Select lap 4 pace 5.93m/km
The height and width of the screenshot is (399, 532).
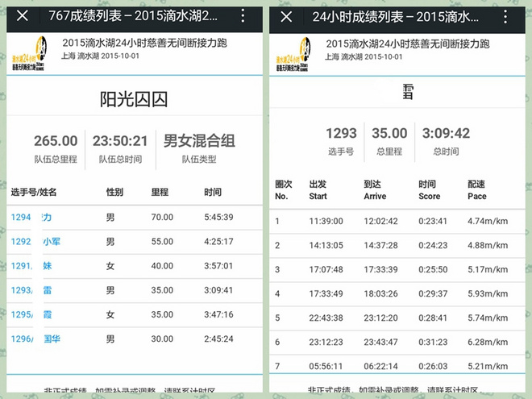488,293
